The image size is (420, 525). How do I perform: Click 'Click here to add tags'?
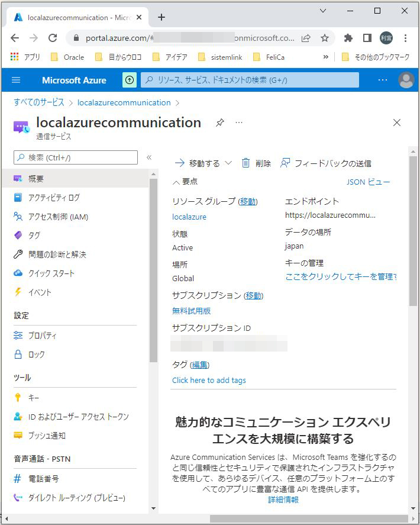point(209,381)
